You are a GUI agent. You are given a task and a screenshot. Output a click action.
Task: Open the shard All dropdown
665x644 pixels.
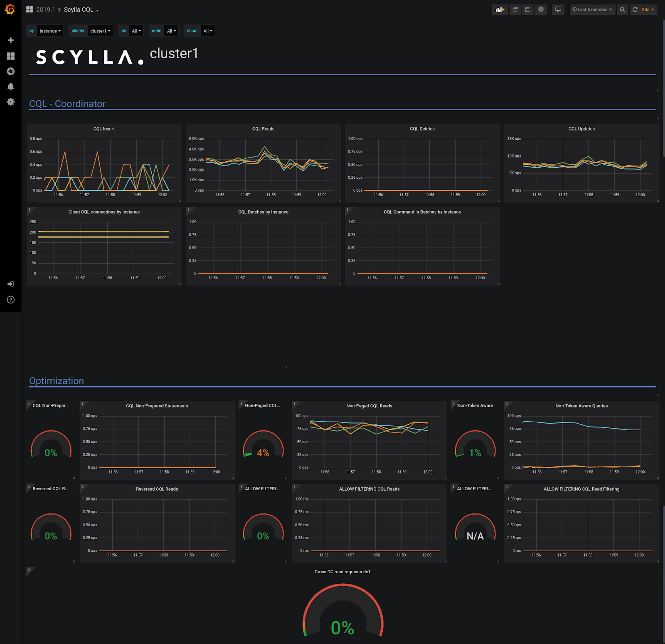pos(207,31)
